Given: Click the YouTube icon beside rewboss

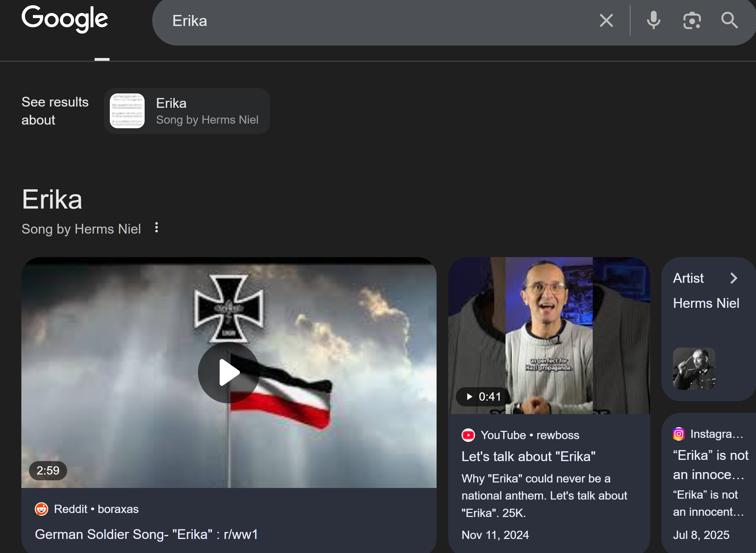Looking at the screenshot, I should pyautogui.click(x=468, y=435).
